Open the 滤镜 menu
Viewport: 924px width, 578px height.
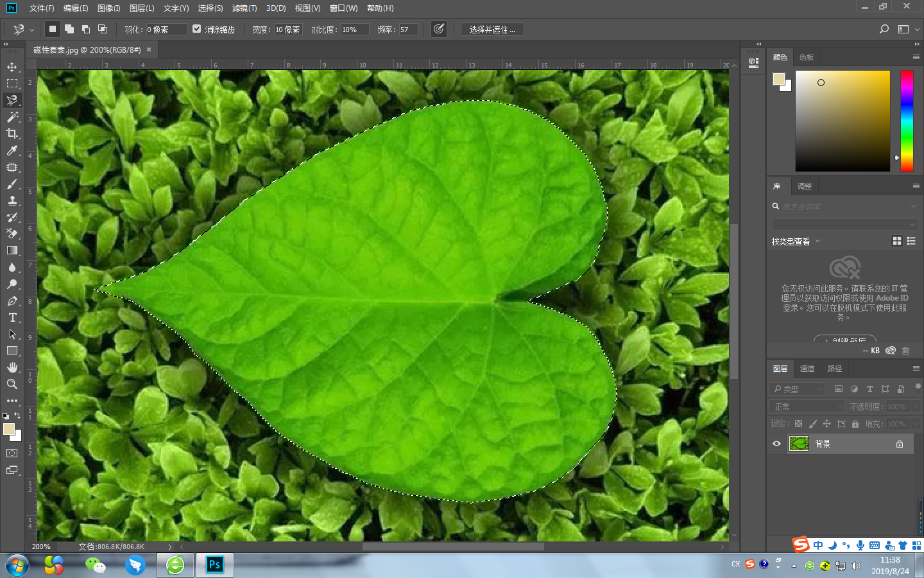tap(244, 8)
